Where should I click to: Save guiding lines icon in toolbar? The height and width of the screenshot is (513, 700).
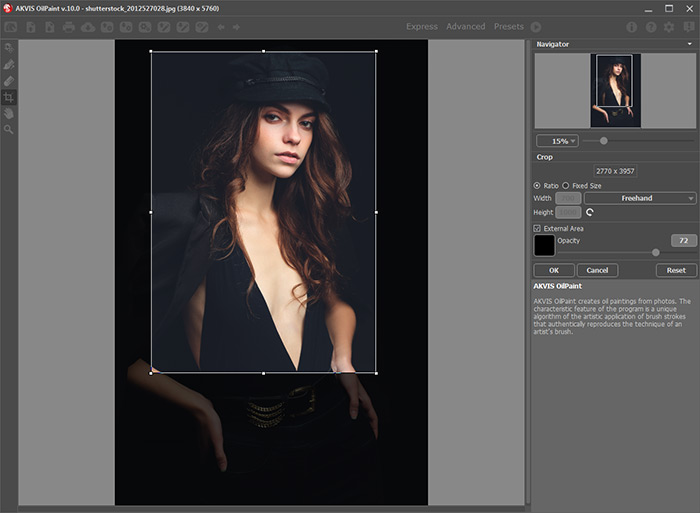(183, 27)
